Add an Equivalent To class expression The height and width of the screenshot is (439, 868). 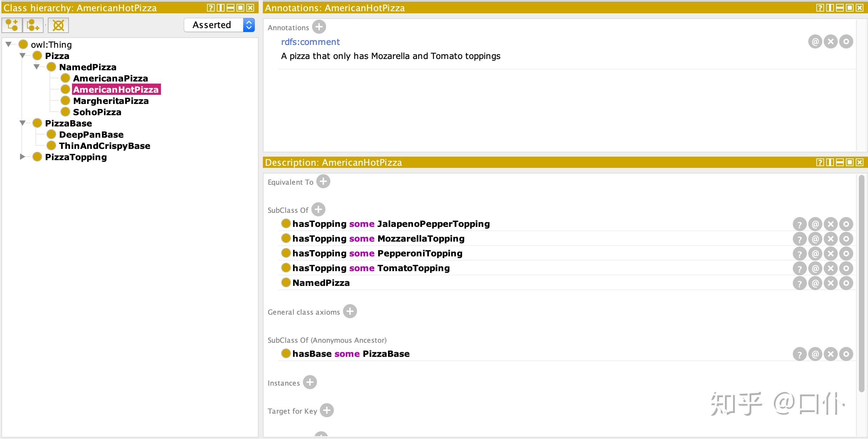click(x=323, y=182)
